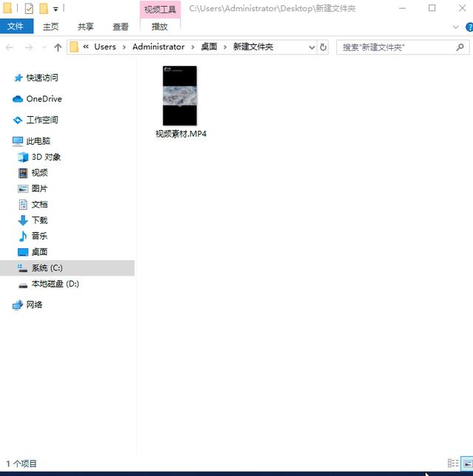Click the 搜索"新建文件夹" search box

click(403, 47)
